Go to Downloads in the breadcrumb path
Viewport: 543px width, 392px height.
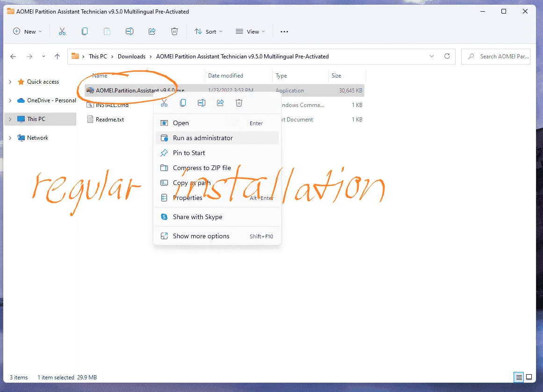[131, 57]
